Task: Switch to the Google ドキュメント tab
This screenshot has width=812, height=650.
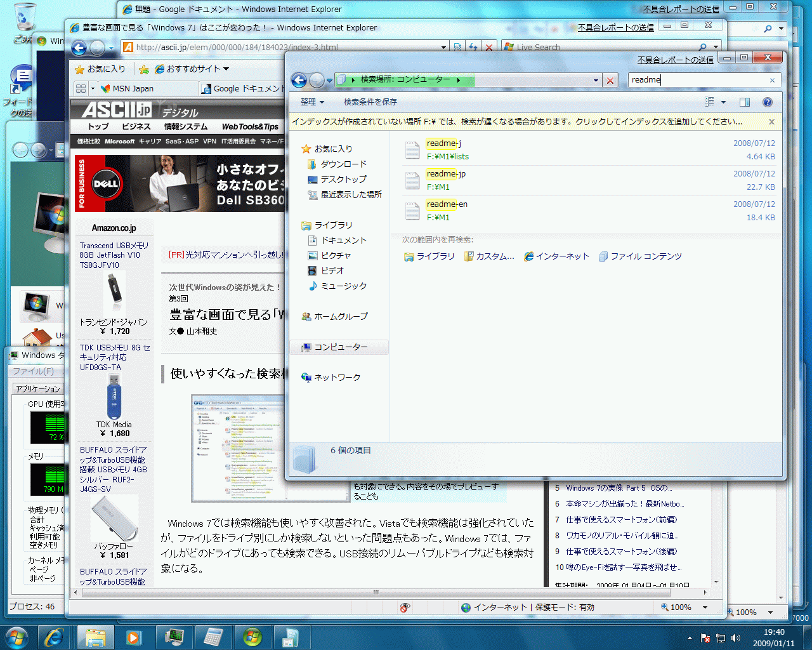Action: click(x=242, y=89)
